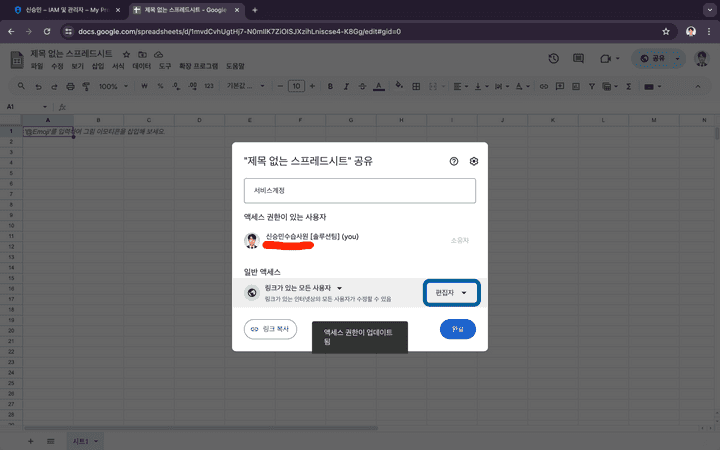720x450 pixels.
Task: Bookmark this page with star icon
Action: coord(666,31)
